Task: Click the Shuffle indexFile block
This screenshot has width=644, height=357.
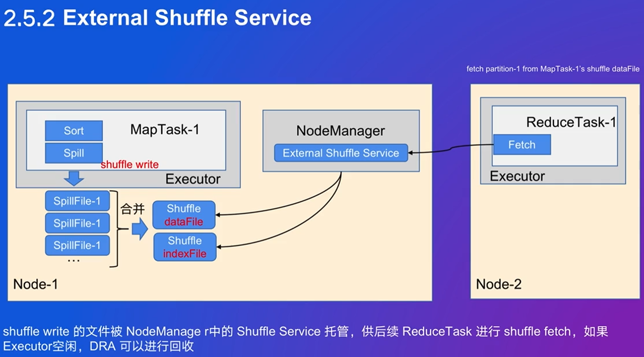Action: (185, 247)
